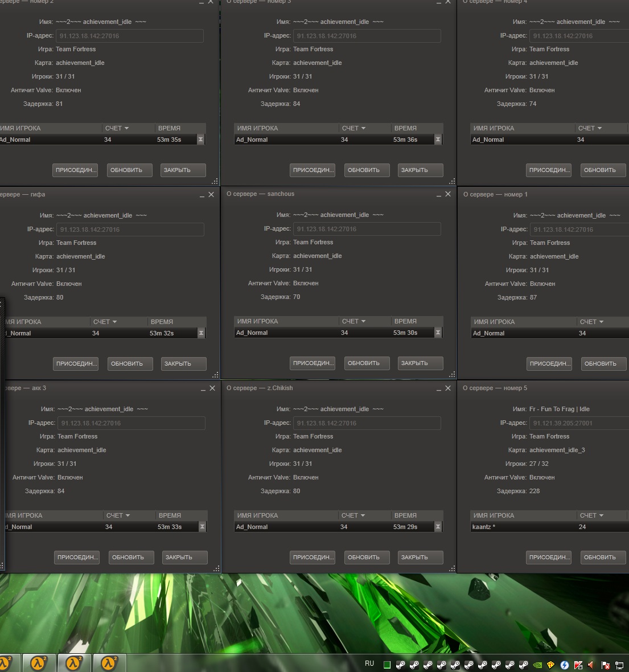Click player list scroll arrow in номер 2 window
Screen dimensions: 629x672
(200, 140)
